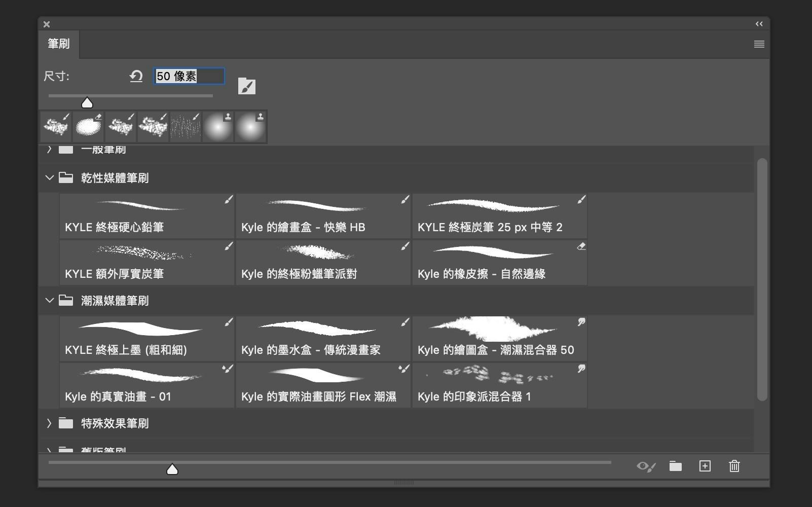Click the 乾性媒體筆刷 group label
The height and width of the screenshot is (507, 812).
[115, 178]
